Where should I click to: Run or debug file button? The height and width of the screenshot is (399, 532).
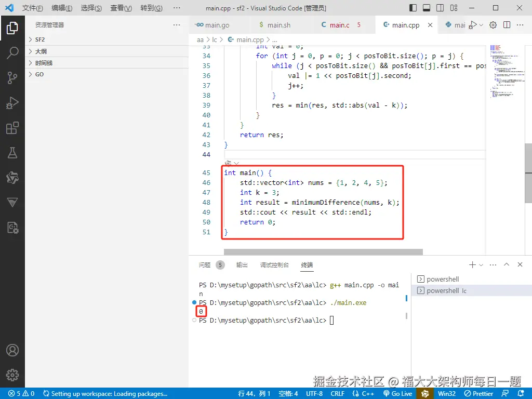[473, 25]
